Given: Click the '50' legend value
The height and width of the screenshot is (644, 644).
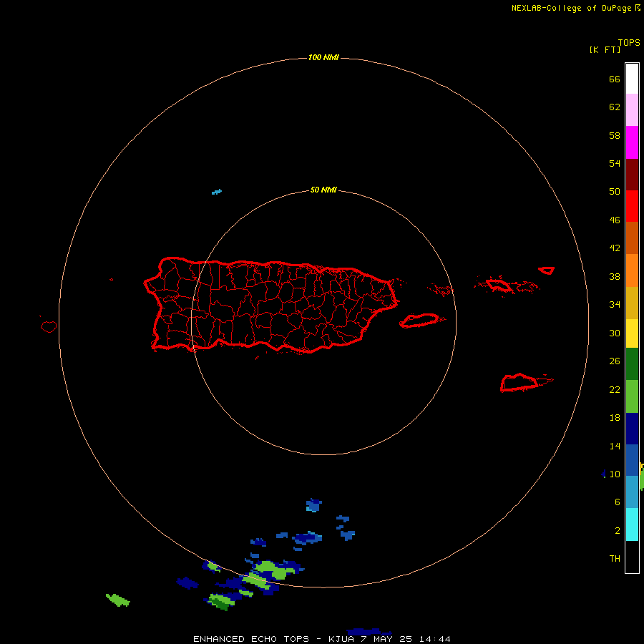Looking at the screenshot, I should (x=615, y=192).
